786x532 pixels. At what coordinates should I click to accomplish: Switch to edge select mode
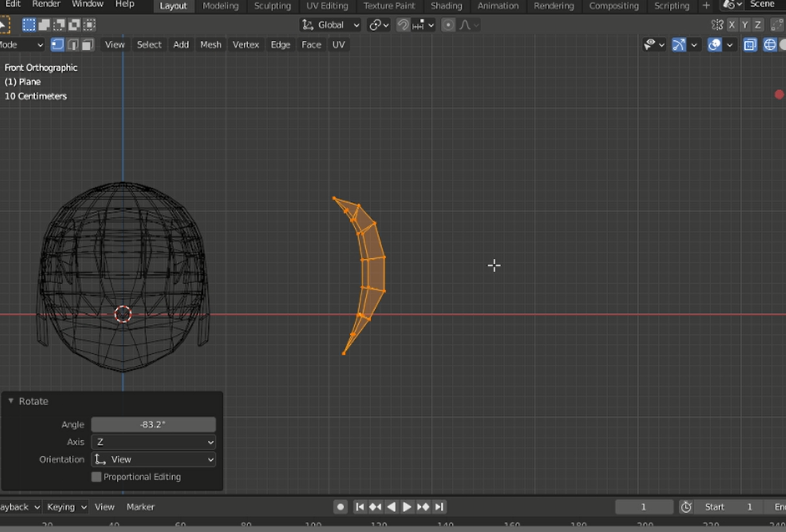pos(73,44)
